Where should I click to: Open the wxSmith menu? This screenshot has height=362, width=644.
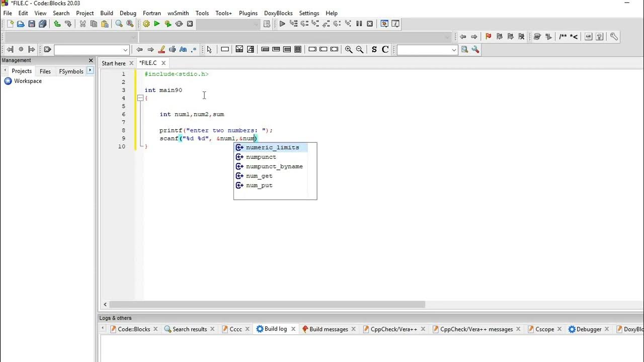pos(178,13)
